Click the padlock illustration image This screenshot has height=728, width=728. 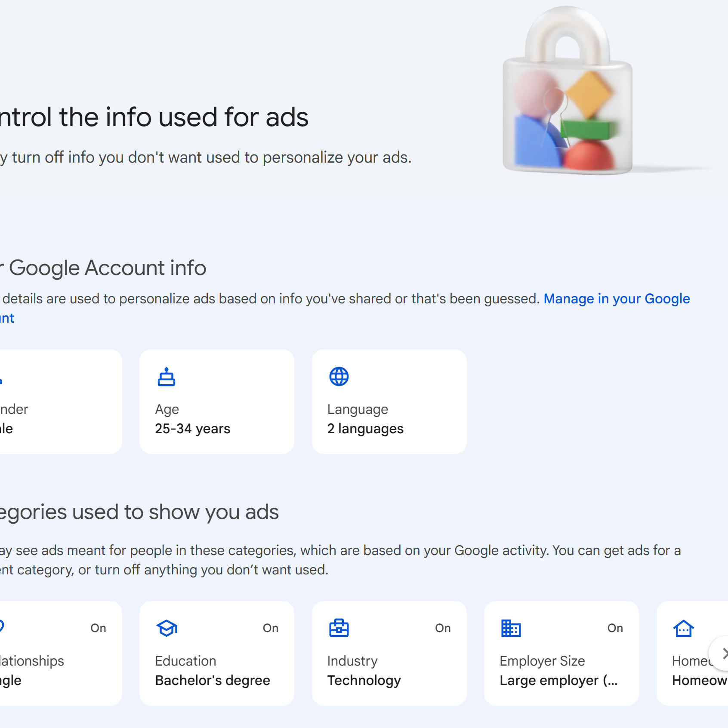(x=567, y=90)
